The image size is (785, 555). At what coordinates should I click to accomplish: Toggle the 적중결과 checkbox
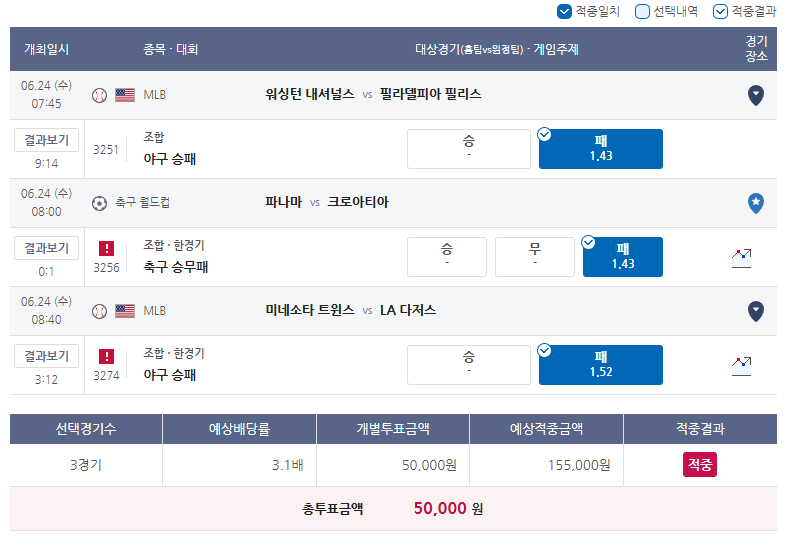720,12
